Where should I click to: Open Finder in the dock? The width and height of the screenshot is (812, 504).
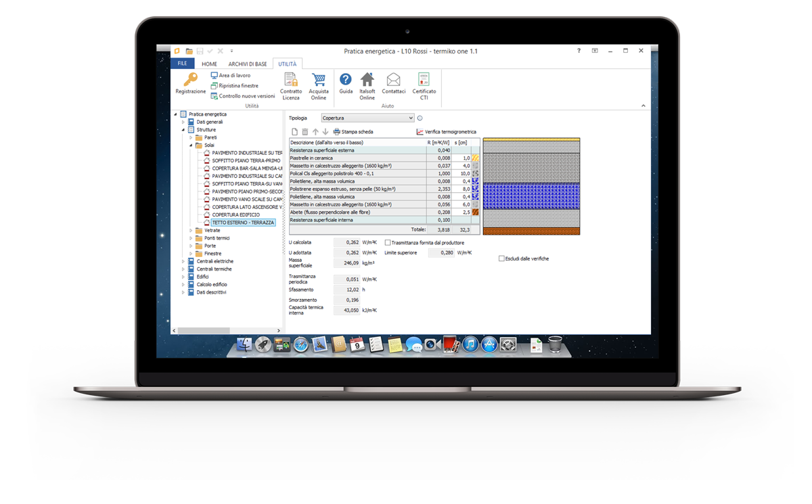coord(245,345)
